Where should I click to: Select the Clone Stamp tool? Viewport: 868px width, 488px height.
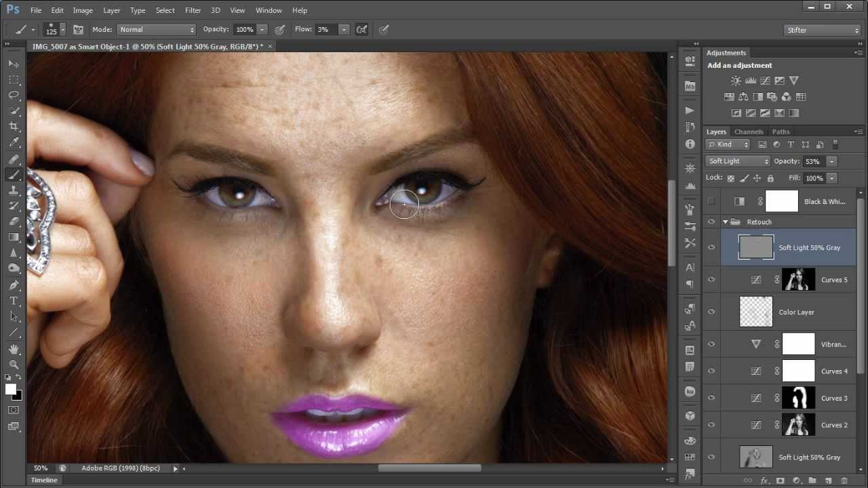[14, 190]
